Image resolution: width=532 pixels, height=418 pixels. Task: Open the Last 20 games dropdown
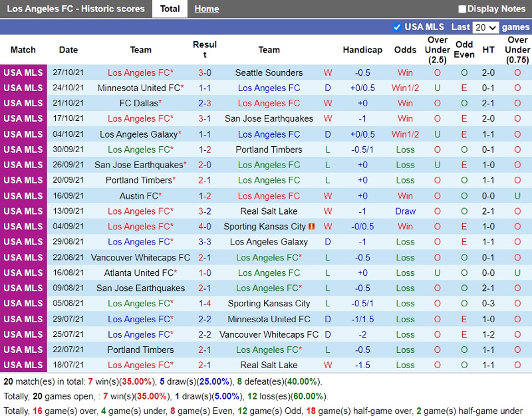click(x=485, y=27)
